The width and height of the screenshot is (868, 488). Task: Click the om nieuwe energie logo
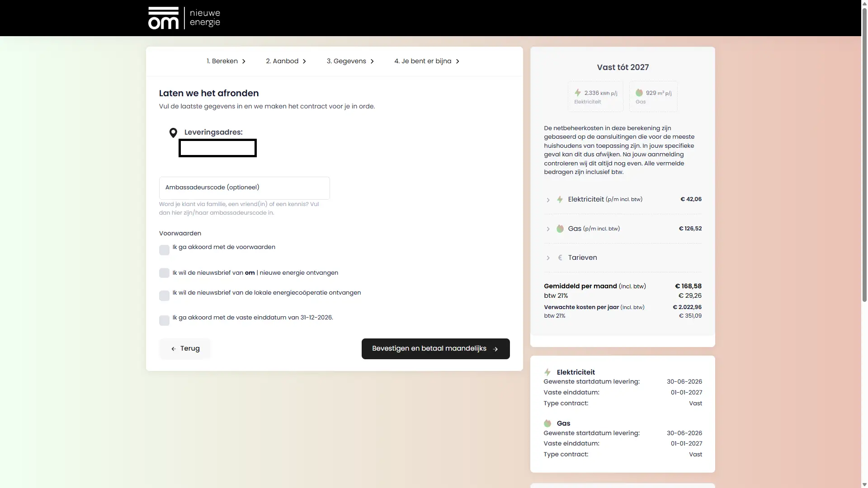[x=184, y=18]
